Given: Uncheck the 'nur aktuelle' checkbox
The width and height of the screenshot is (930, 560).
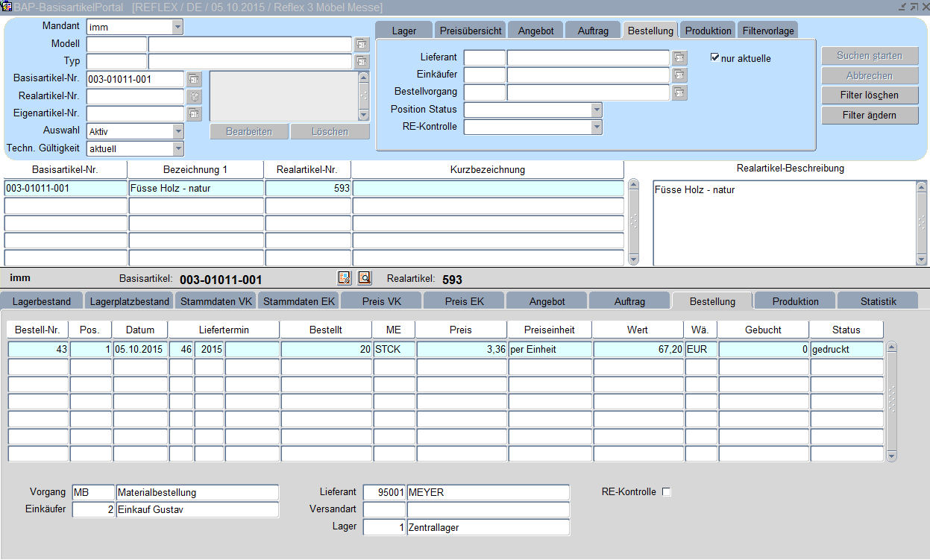Looking at the screenshot, I should (x=715, y=57).
